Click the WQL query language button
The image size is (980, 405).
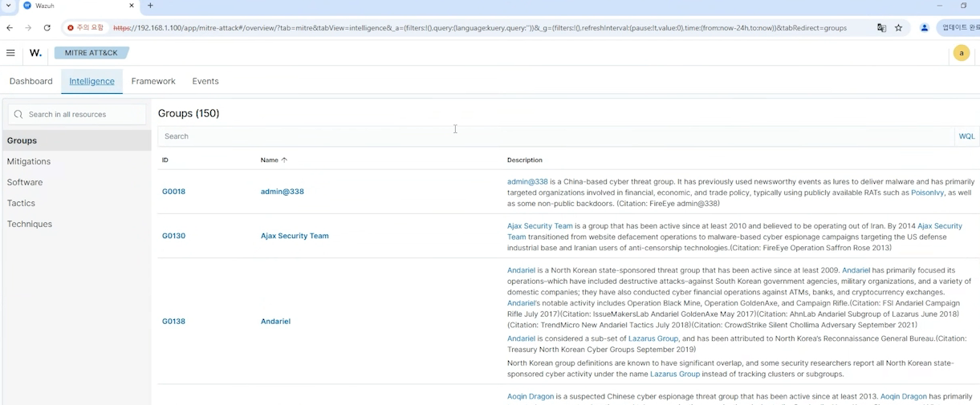pos(966,136)
